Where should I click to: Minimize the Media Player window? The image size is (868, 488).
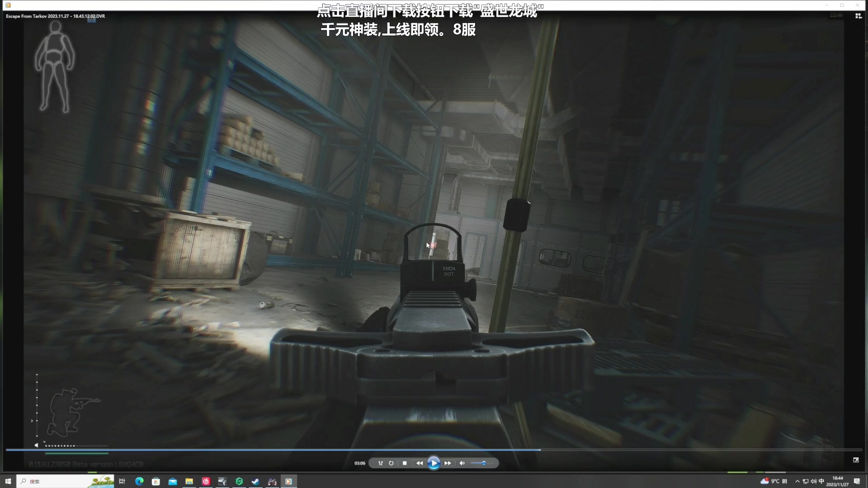tap(826, 5)
